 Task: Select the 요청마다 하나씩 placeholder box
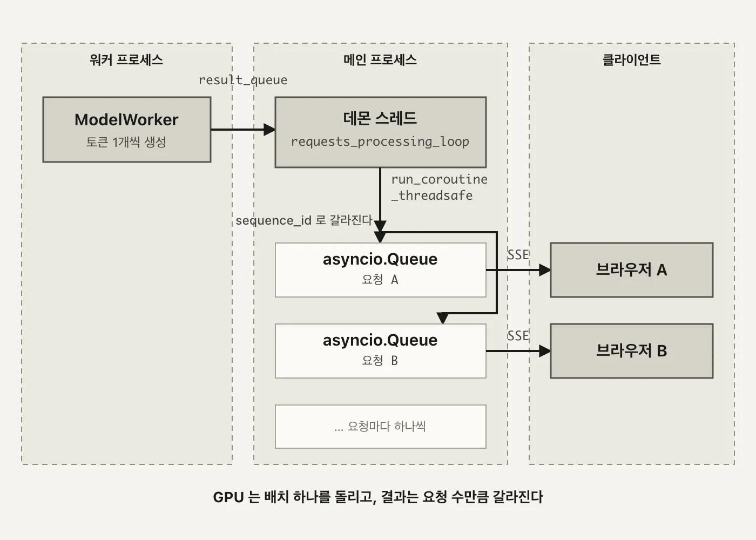coord(381,427)
